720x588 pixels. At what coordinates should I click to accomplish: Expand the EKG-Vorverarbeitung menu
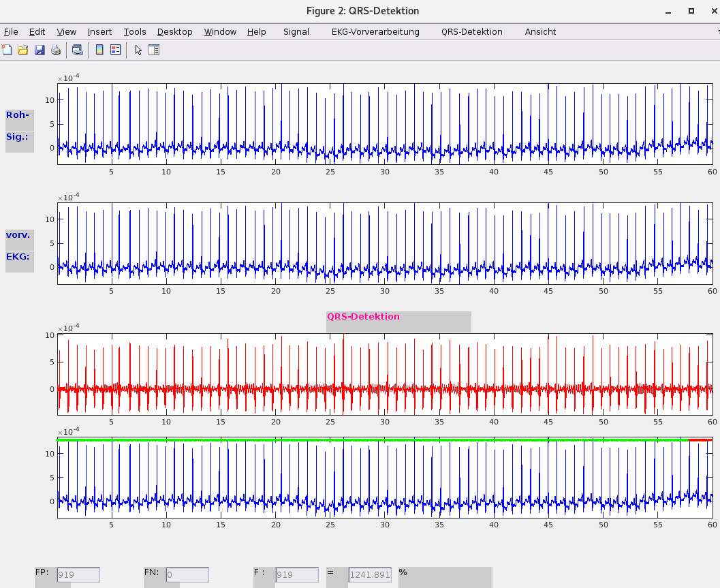375,32
